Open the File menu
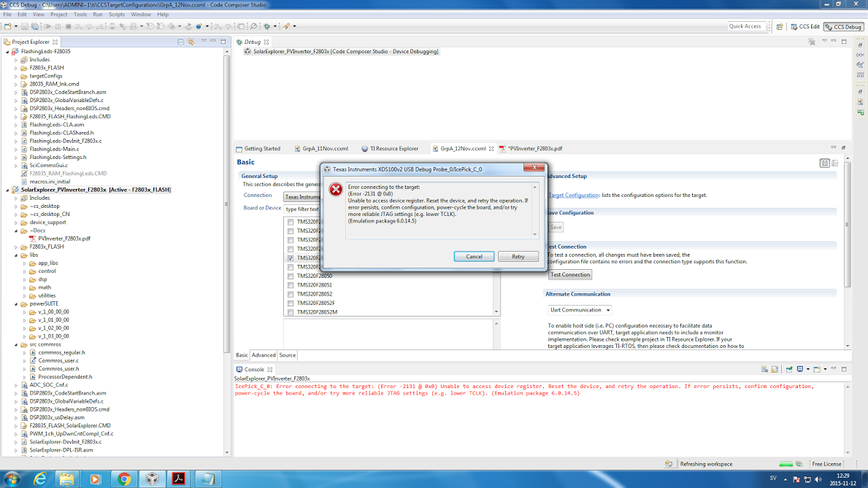The image size is (868, 488). point(7,15)
